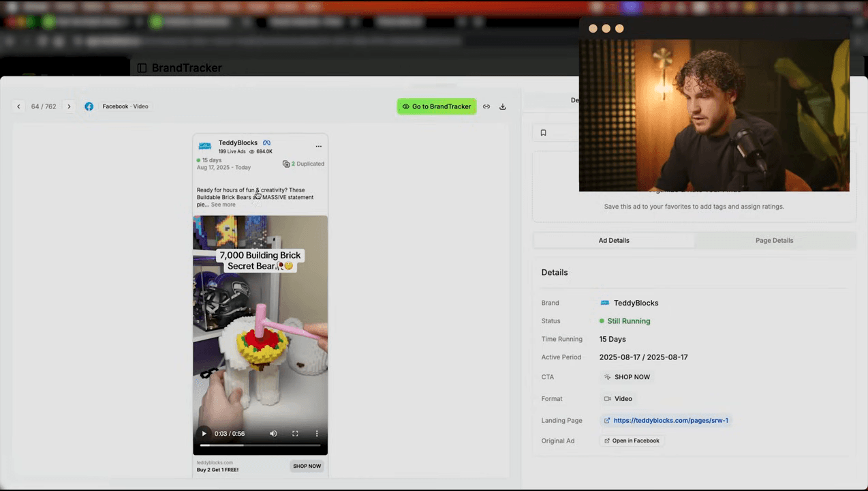Seek on the video progress bar
868x491 pixels.
(260, 445)
